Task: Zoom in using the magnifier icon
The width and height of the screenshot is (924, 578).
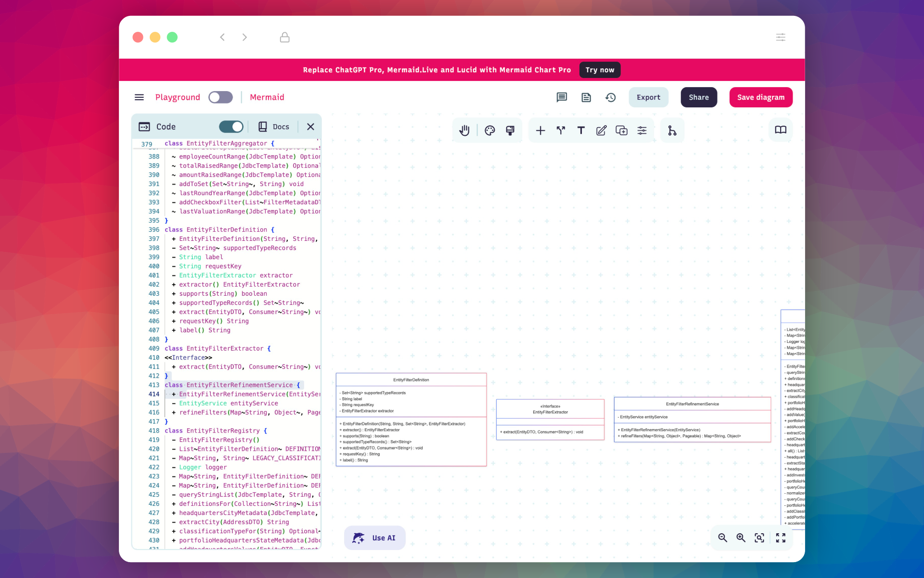Action: pos(741,538)
